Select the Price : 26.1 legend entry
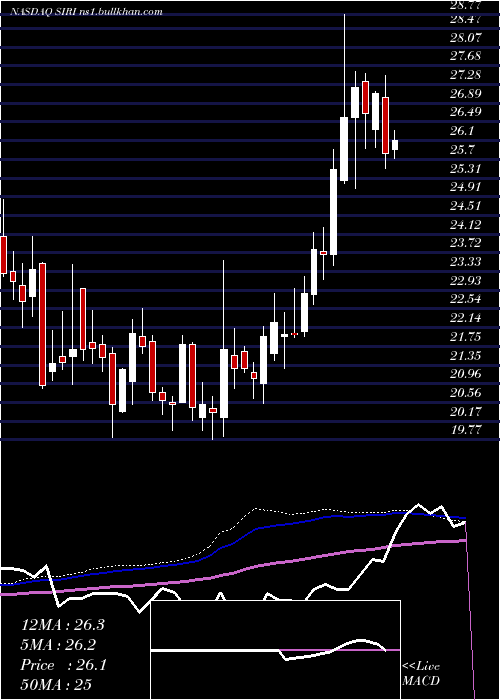 point(63,665)
